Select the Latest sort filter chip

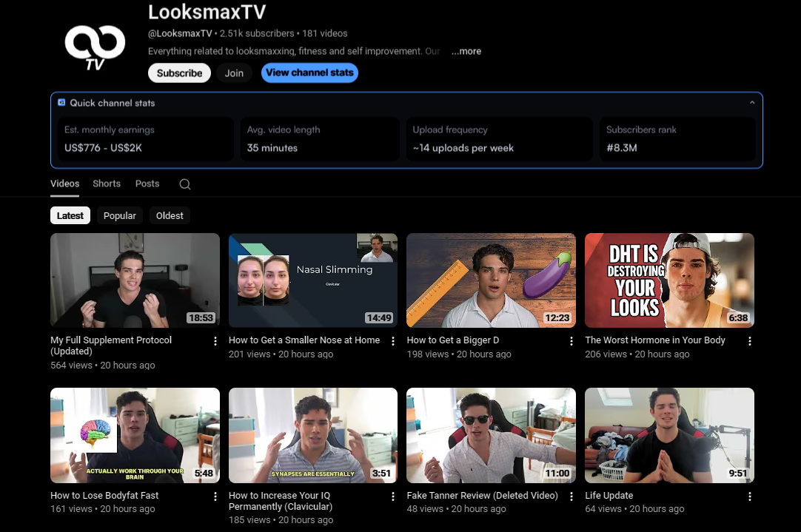[70, 216]
